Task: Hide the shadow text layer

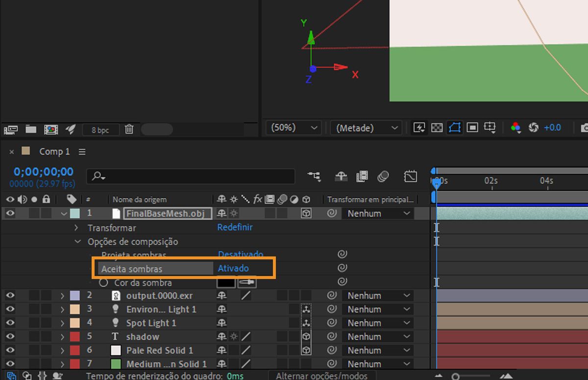Action: pyautogui.click(x=9, y=337)
